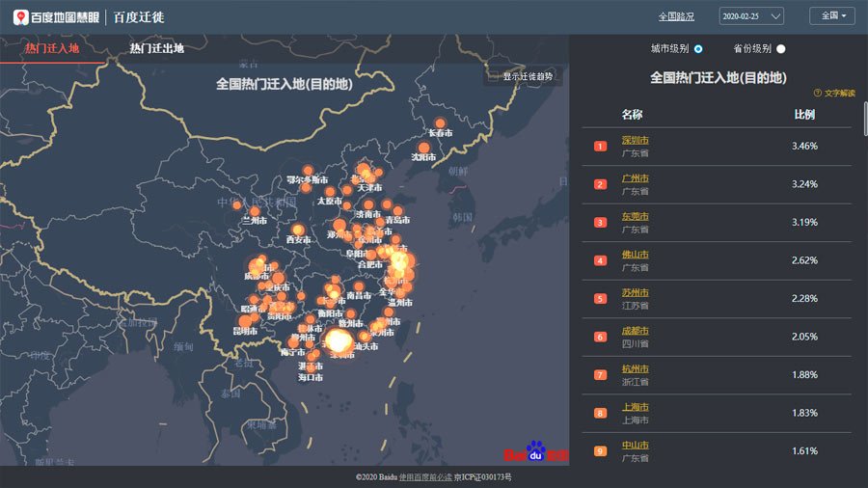Click the 昆明市 map marker dot
The width and height of the screenshot is (868, 488).
tap(245, 321)
